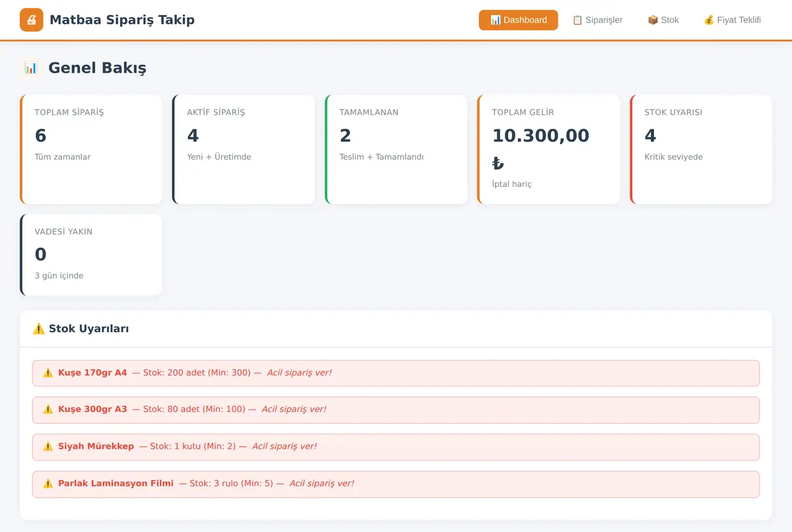Screen dimensions: 792x532
Task: Click the 10.300,00 revenue value
Action: coord(541,136)
